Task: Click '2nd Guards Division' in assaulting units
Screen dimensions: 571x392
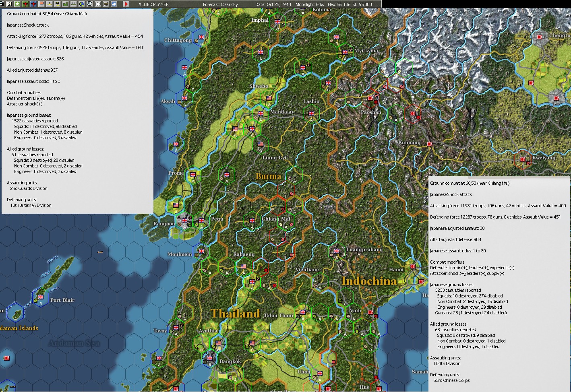Action: click(x=29, y=188)
